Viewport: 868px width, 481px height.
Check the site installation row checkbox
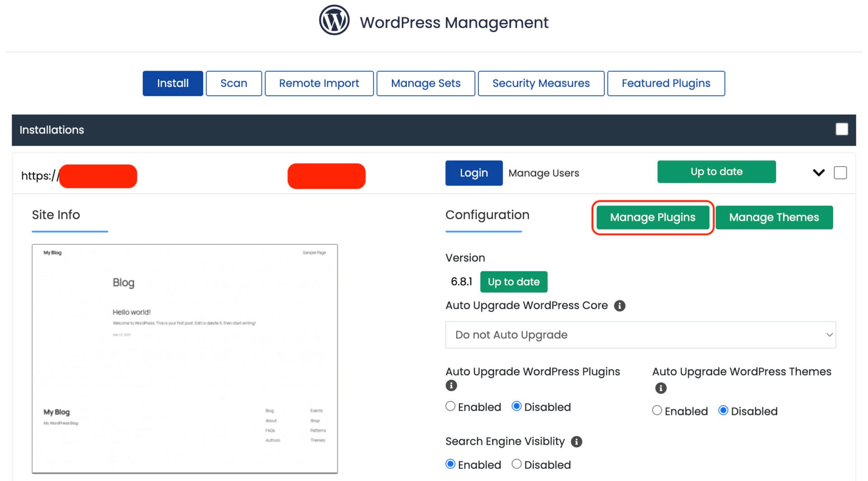pyautogui.click(x=840, y=172)
